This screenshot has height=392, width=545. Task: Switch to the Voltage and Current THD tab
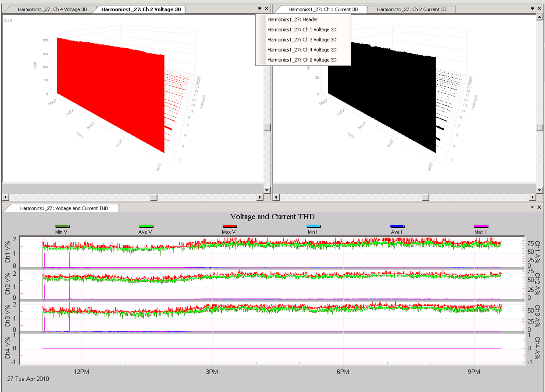click(x=64, y=208)
